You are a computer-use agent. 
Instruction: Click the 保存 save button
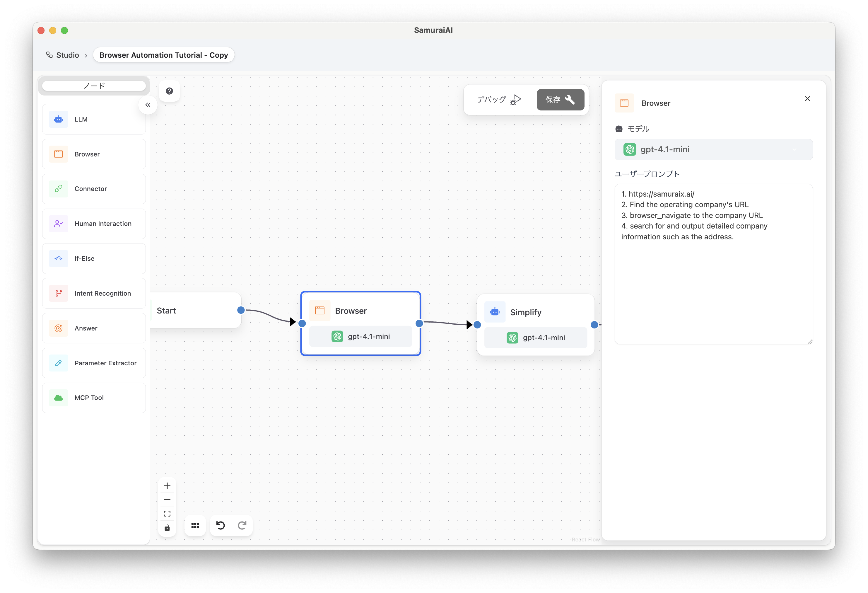(560, 99)
